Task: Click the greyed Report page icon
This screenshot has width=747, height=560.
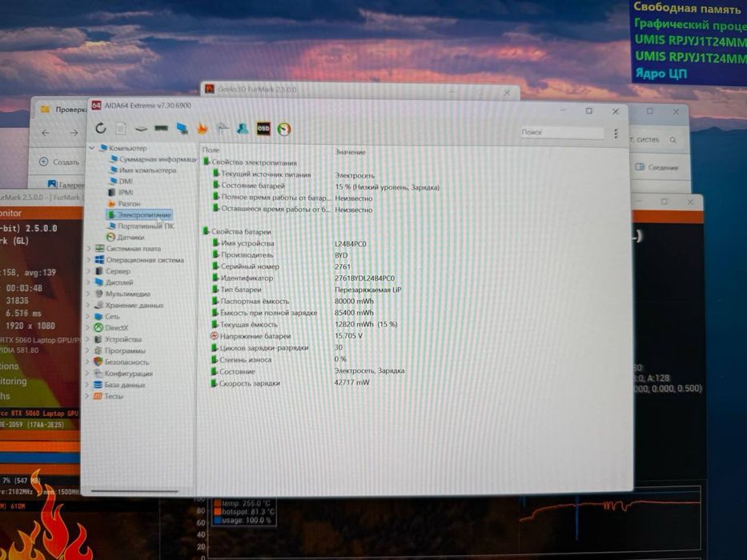Action: pos(121,128)
